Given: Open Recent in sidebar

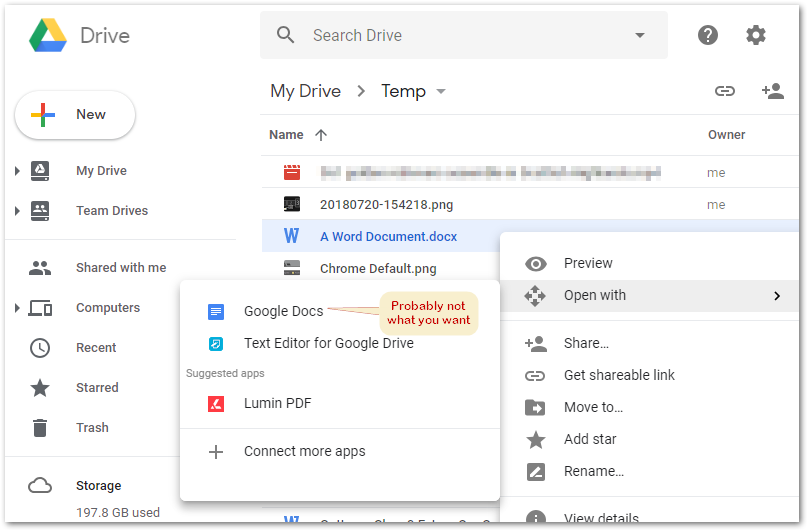Looking at the screenshot, I should click(x=96, y=348).
